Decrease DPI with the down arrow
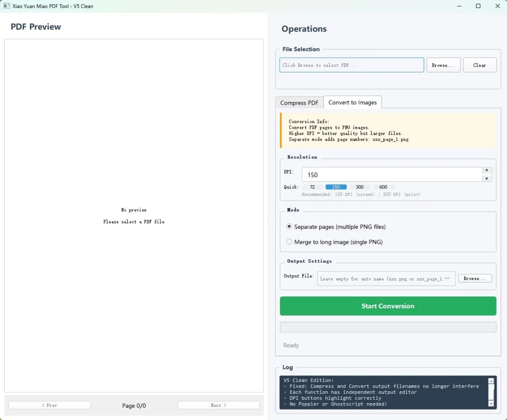This screenshot has height=420, width=507. (487, 179)
